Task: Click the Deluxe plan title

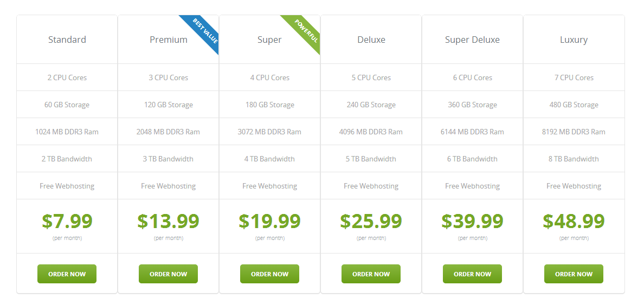Action: pos(371,40)
